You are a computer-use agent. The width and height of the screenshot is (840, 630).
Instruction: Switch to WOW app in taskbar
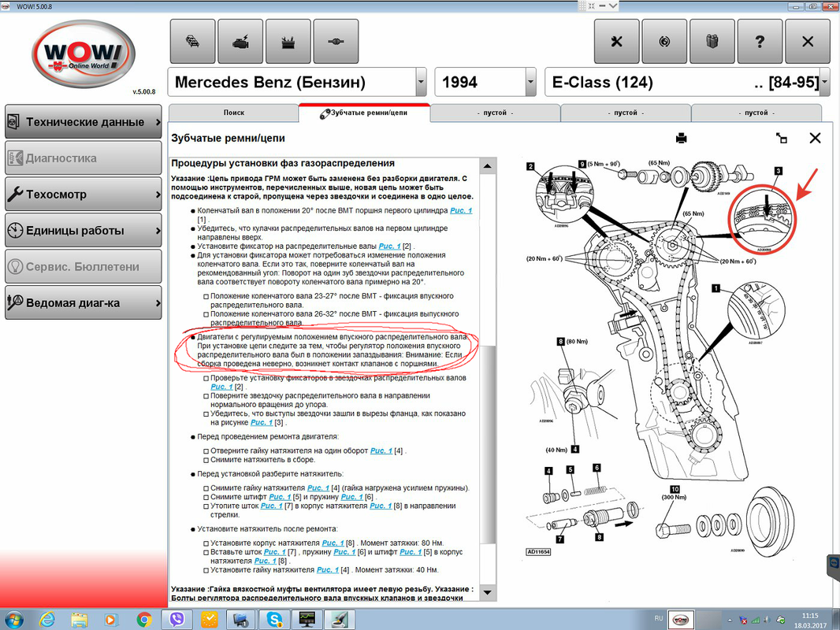(x=680, y=620)
